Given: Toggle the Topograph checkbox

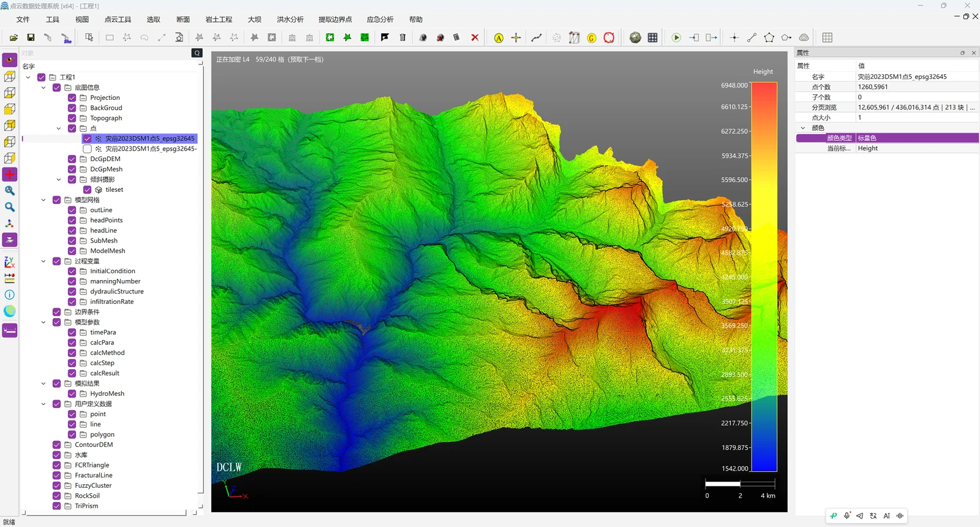Looking at the screenshot, I should tap(72, 118).
